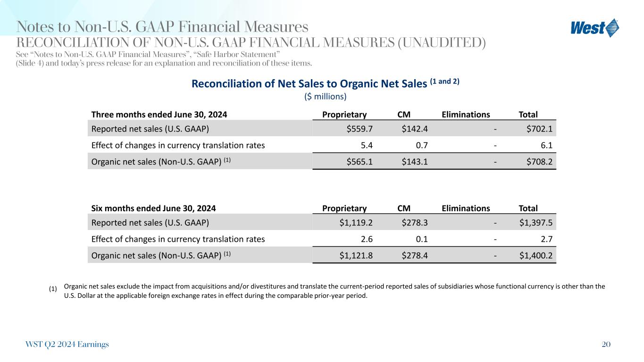Screen dimensions: 644x362
Task: Click the "Eliminations" column header in the three-month table
Action: (466, 115)
